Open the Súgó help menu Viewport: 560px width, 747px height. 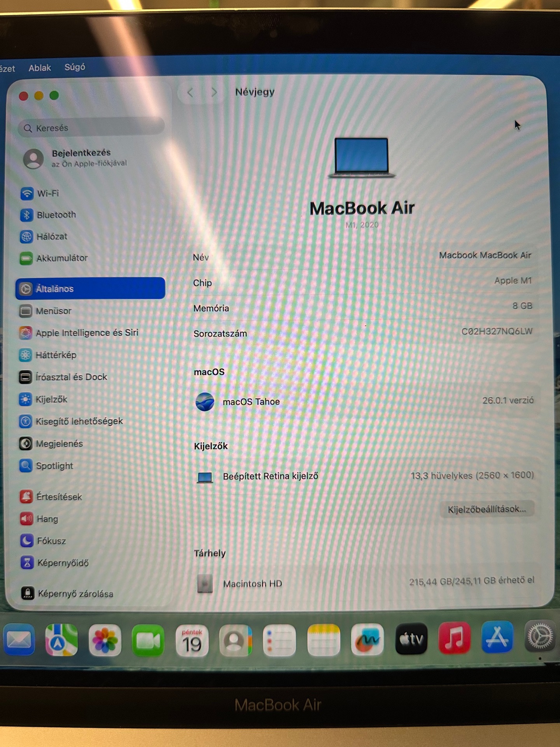tap(75, 67)
